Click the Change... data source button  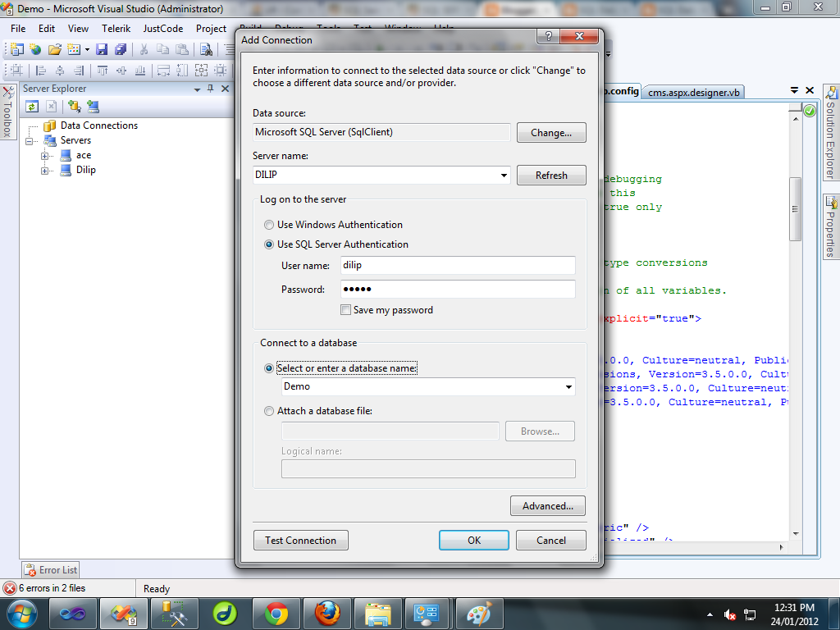[x=551, y=133]
